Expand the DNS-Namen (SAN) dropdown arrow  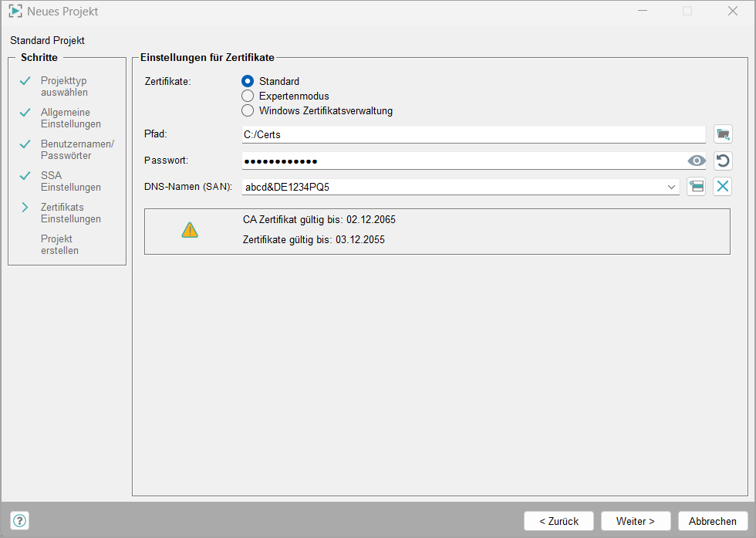click(x=671, y=186)
